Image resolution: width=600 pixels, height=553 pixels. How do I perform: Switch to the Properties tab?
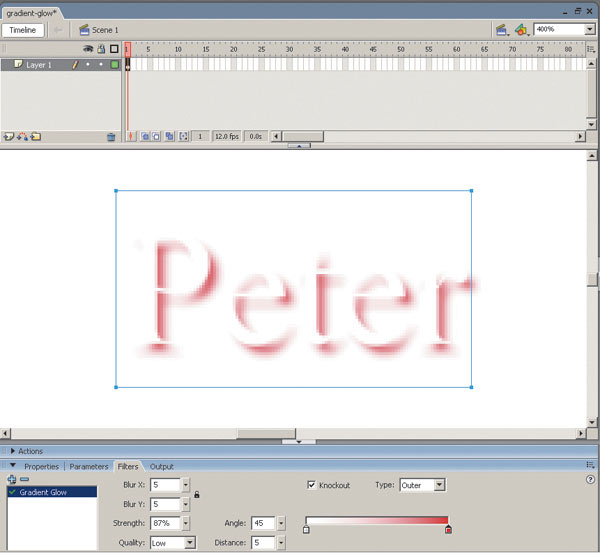[42, 466]
